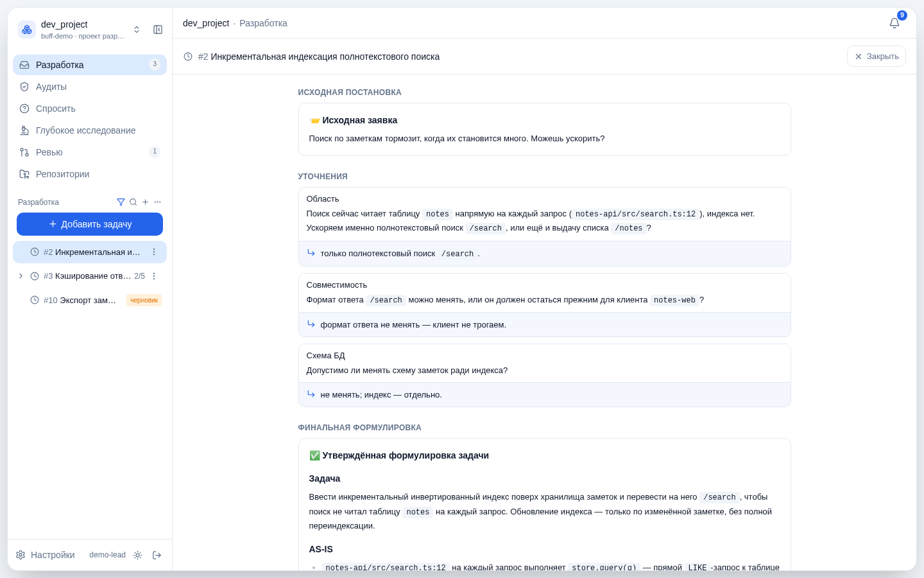Click the reply arrow beside 'формат ответа не менять'
924x578 pixels.
coord(311,324)
